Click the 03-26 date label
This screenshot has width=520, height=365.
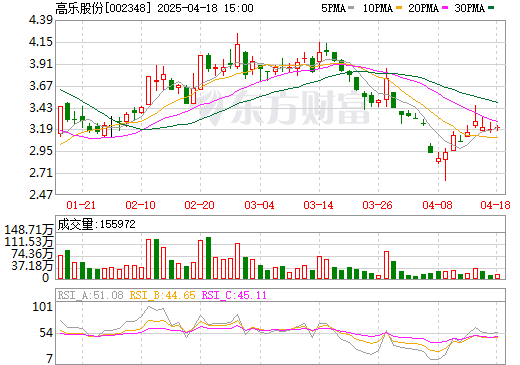[377, 205]
